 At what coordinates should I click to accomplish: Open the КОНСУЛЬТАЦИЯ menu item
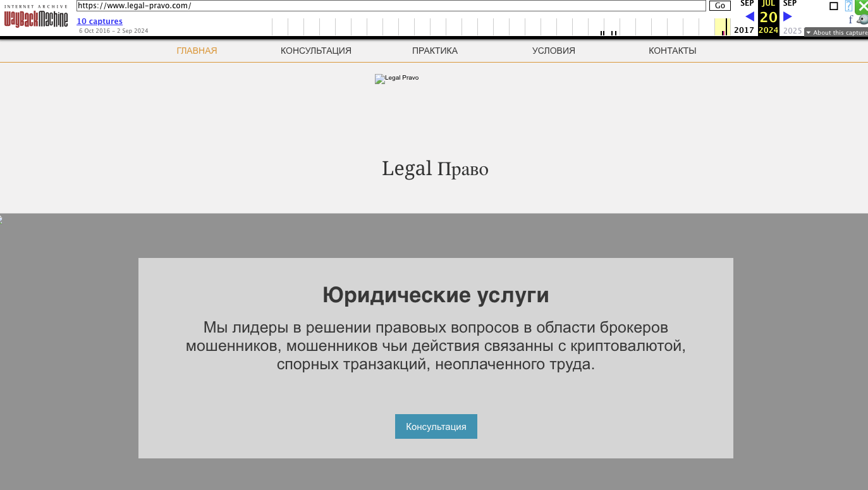pyautogui.click(x=316, y=51)
